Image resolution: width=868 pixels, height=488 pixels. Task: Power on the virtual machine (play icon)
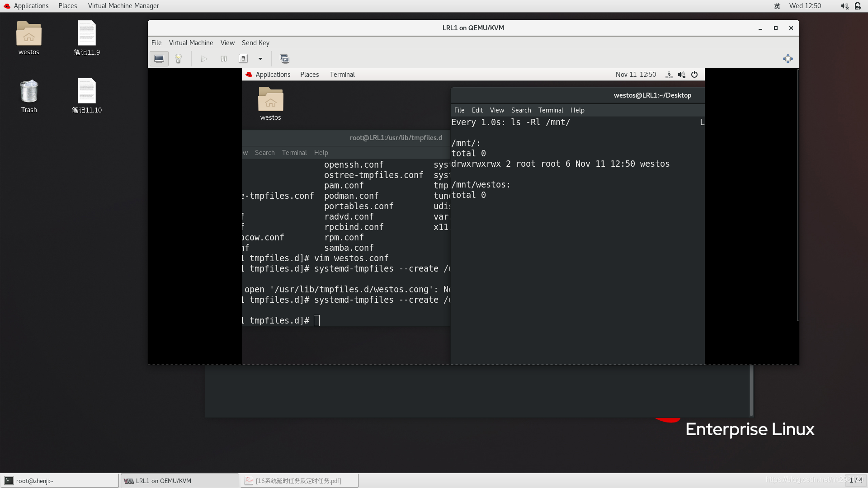(204, 59)
